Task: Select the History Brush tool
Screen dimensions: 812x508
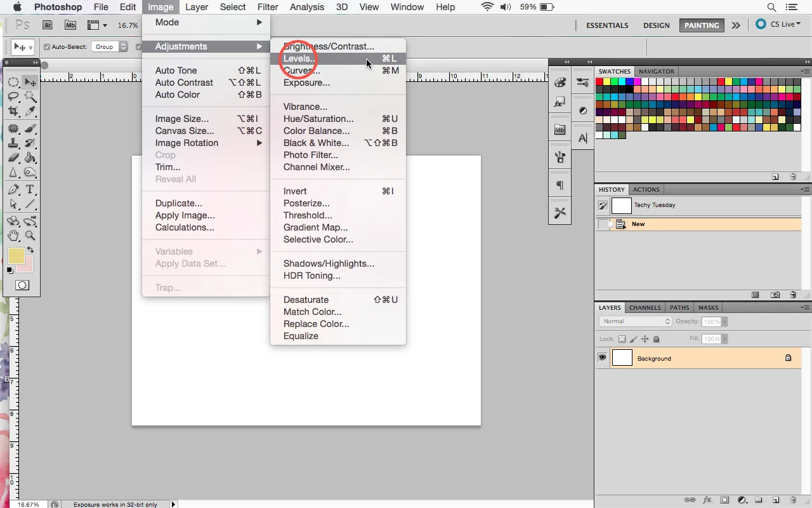Action: [x=30, y=144]
